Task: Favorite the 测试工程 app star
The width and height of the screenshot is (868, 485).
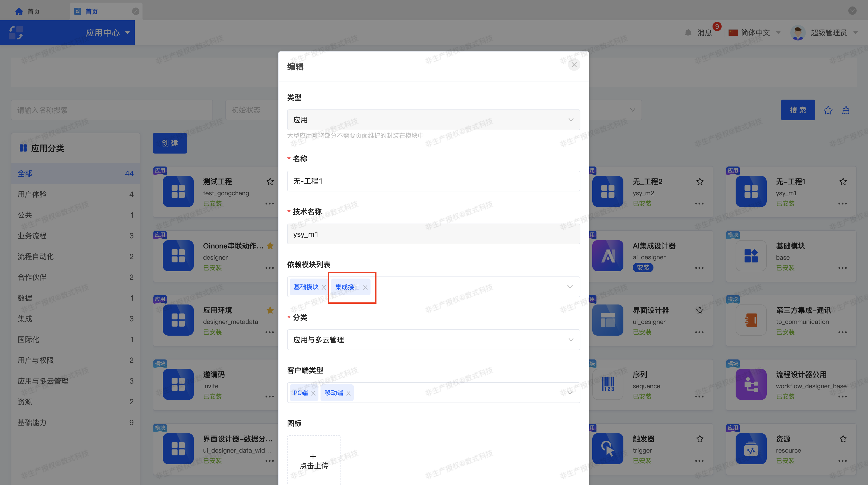Action: point(270,182)
